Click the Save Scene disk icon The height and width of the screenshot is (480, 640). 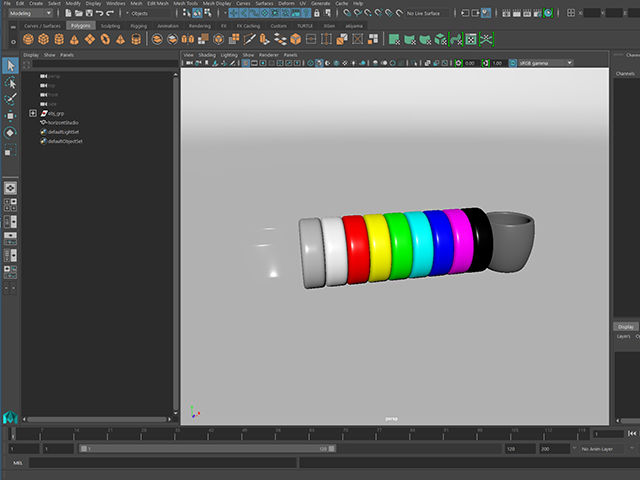pyautogui.click(x=89, y=13)
